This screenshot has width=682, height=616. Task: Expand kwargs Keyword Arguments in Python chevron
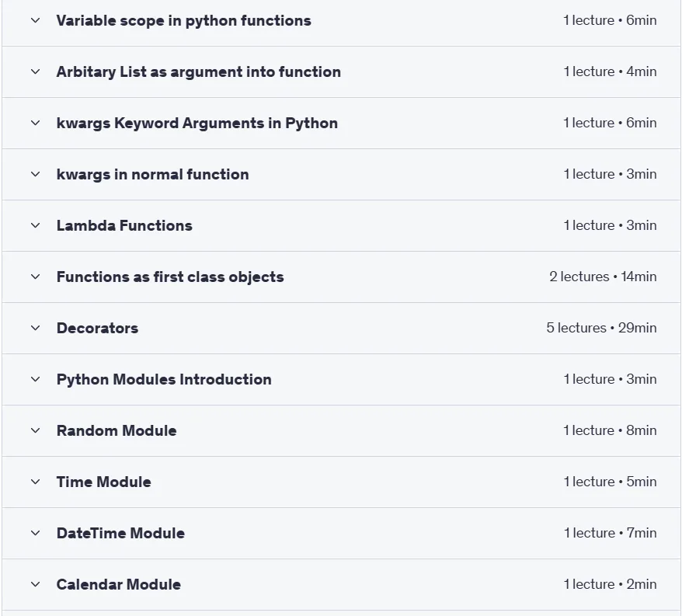[36, 123]
